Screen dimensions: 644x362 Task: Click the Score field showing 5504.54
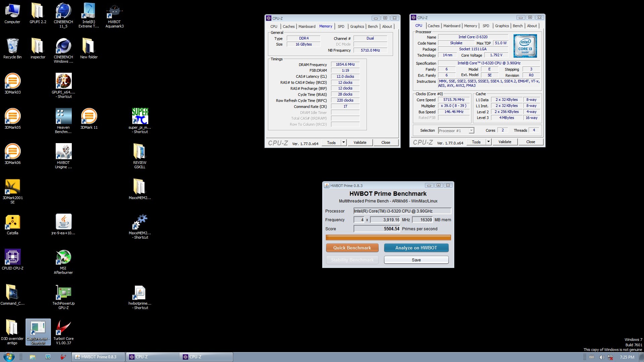377,229
